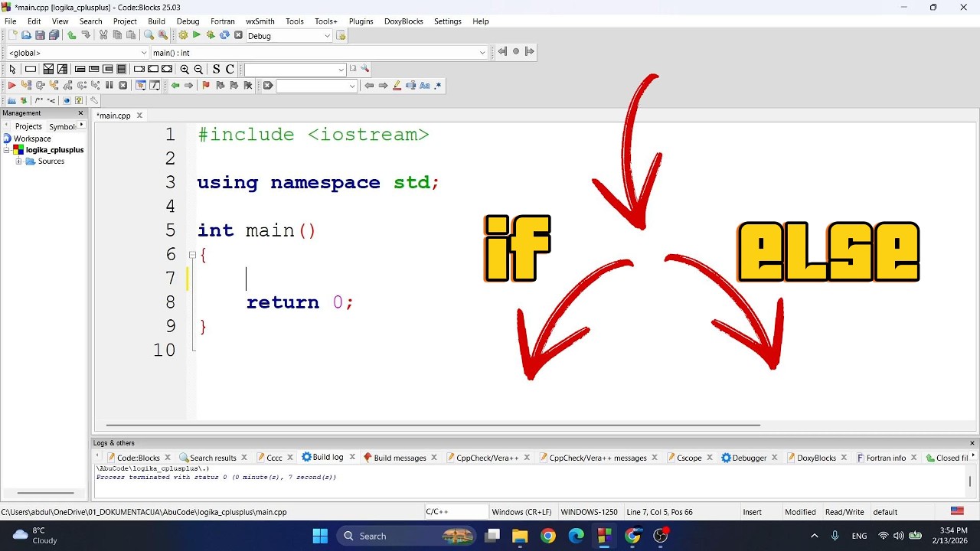Switch to the Symbols tab

[63, 126]
